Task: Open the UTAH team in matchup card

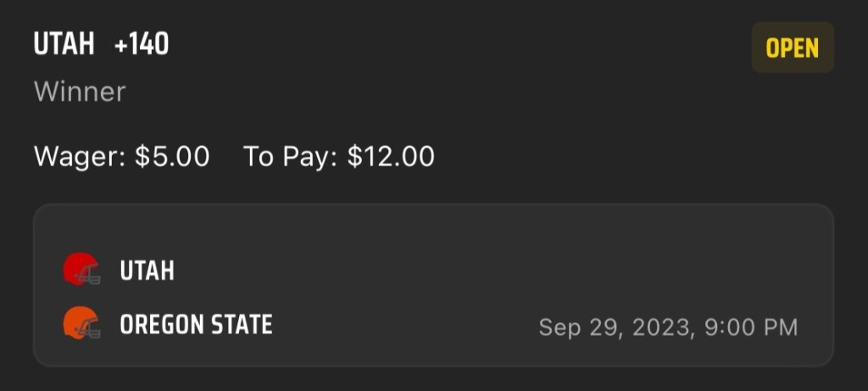Action: click(x=147, y=271)
